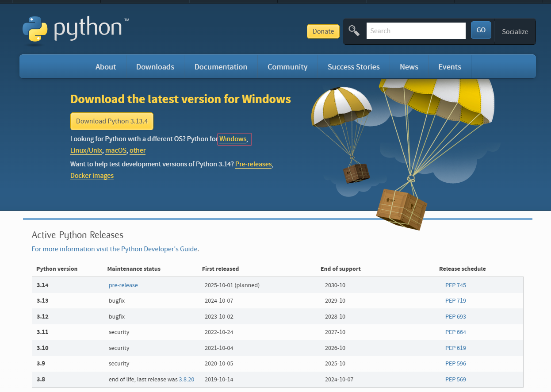
Task: Click the 3.8.20 last release link
Action: click(187, 380)
